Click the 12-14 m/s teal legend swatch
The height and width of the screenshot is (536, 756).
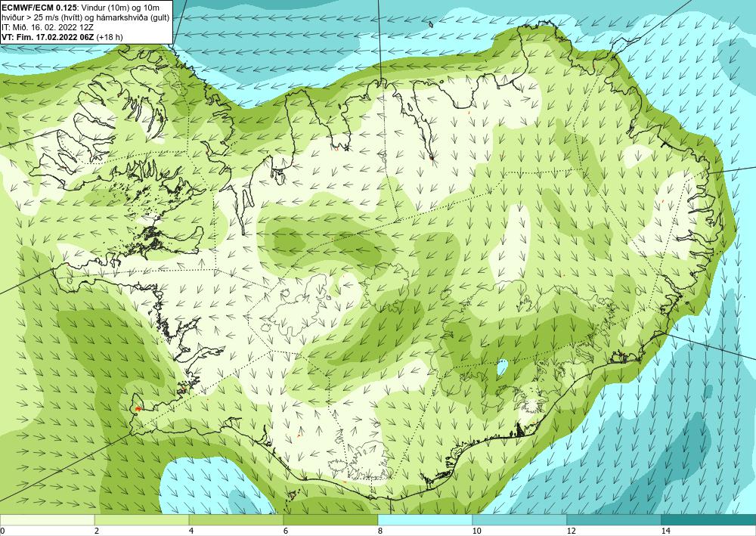(614, 519)
